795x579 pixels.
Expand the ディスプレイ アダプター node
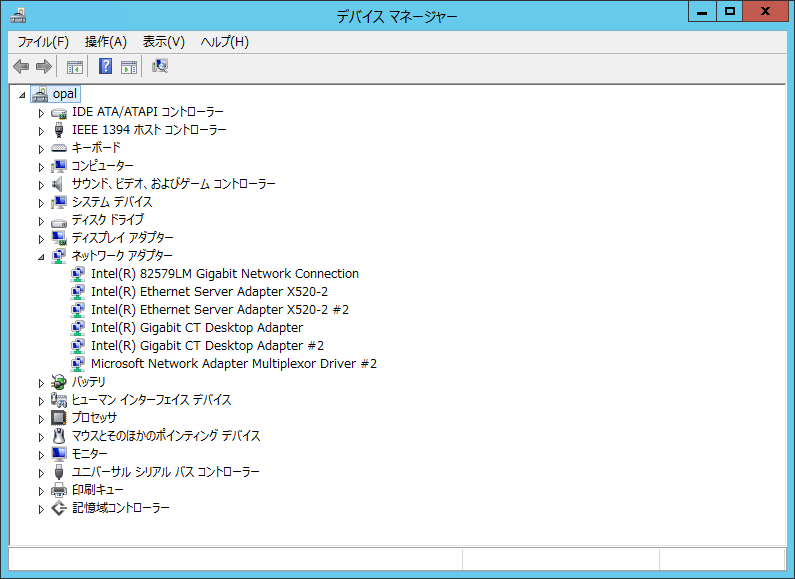41,239
